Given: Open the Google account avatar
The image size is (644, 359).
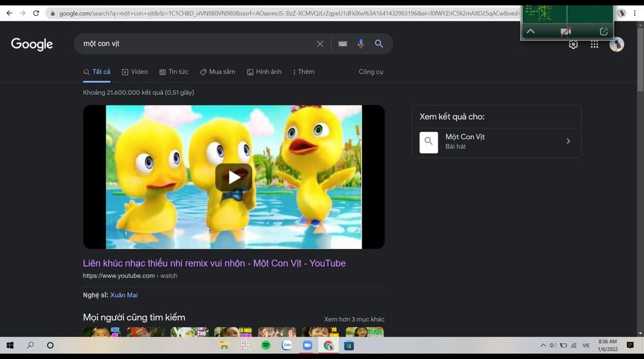Looking at the screenshot, I should [616, 45].
